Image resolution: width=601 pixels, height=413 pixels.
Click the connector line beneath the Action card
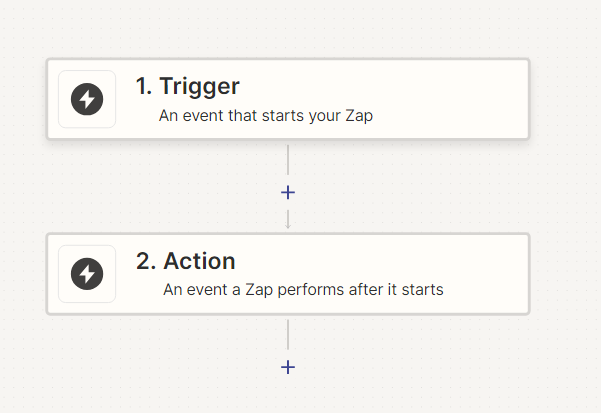click(288, 334)
